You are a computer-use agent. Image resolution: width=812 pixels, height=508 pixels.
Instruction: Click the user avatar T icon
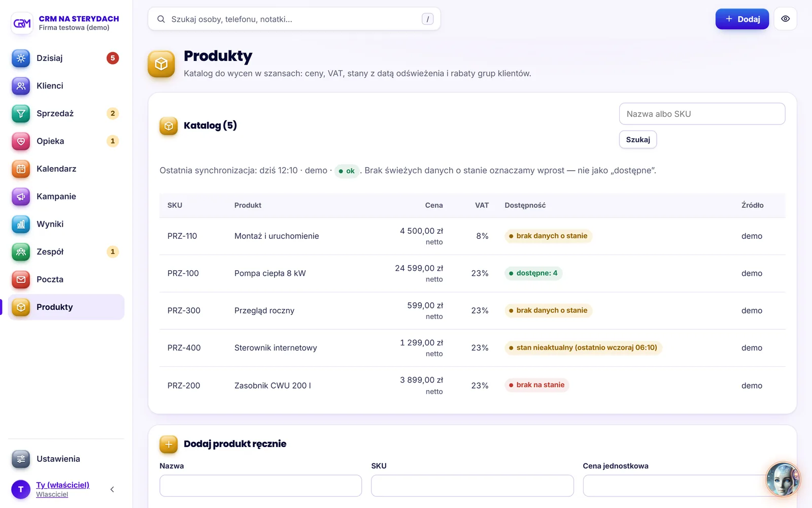21,489
